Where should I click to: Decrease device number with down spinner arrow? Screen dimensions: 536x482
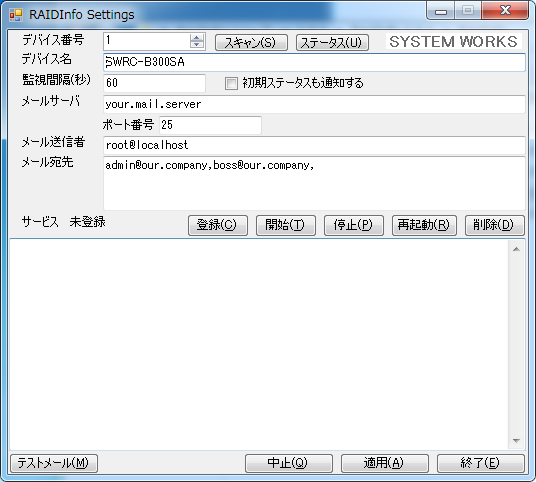click(x=197, y=45)
